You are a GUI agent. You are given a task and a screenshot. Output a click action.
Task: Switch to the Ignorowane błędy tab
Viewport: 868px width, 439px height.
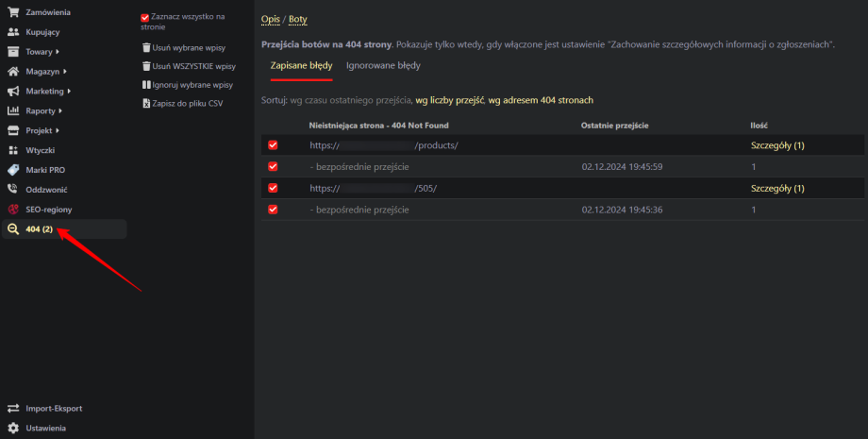(x=383, y=66)
